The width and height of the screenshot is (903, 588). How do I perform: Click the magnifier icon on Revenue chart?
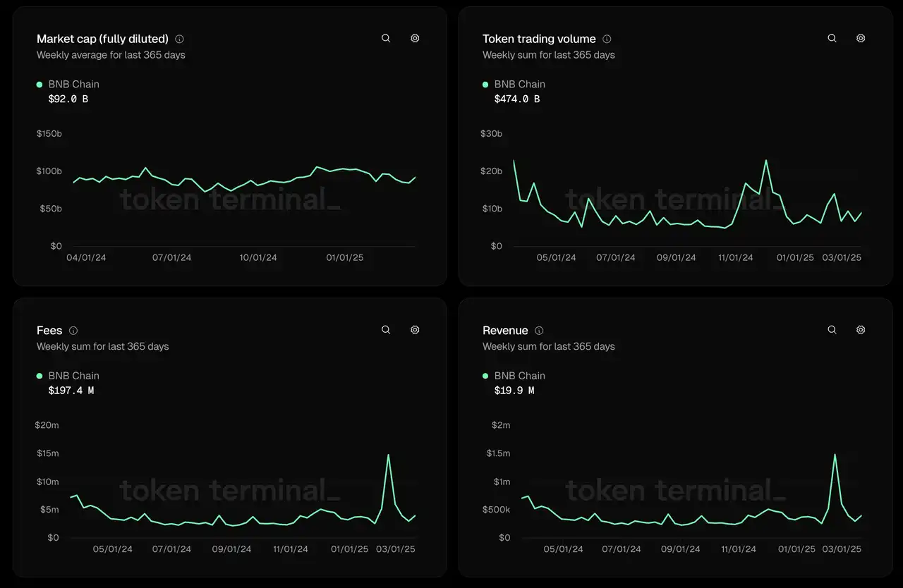832,330
